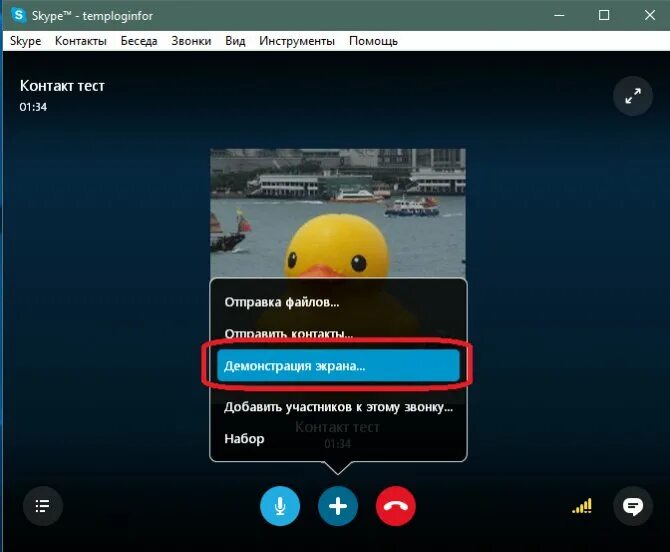Viewport: 670px width, 552px height.
Task: Check call quality signal bars icon
Action: tap(582, 506)
